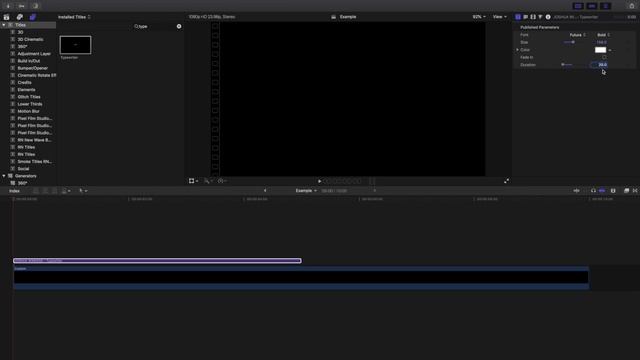Screen dimensions: 640x360
Task: Click the Size value field
Action: (x=601, y=42)
